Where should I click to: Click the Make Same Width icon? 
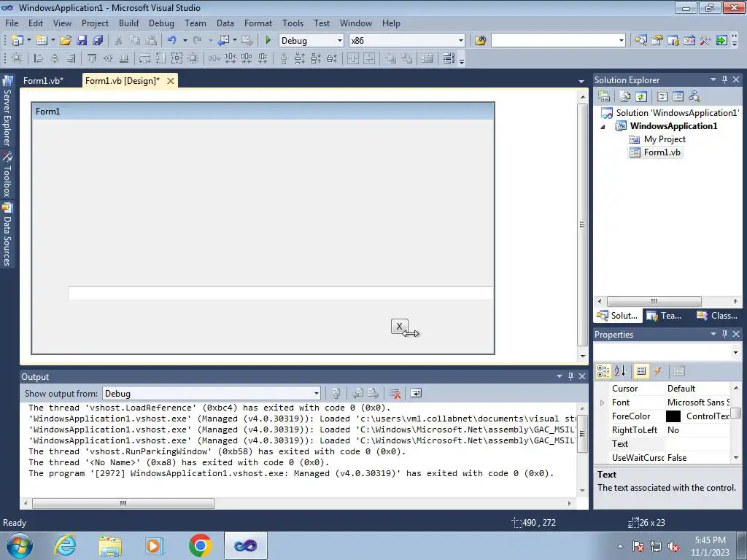144,58
